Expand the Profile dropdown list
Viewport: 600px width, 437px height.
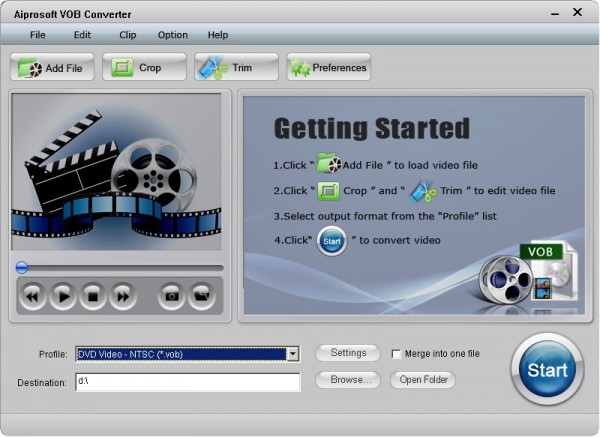pyautogui.click(x=292, y=354)
